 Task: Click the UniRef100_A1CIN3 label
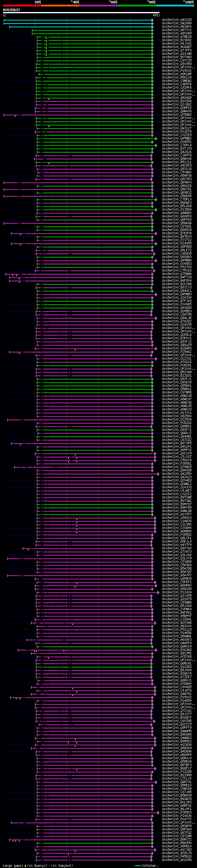pyautogui.click(x=177, y=850)
